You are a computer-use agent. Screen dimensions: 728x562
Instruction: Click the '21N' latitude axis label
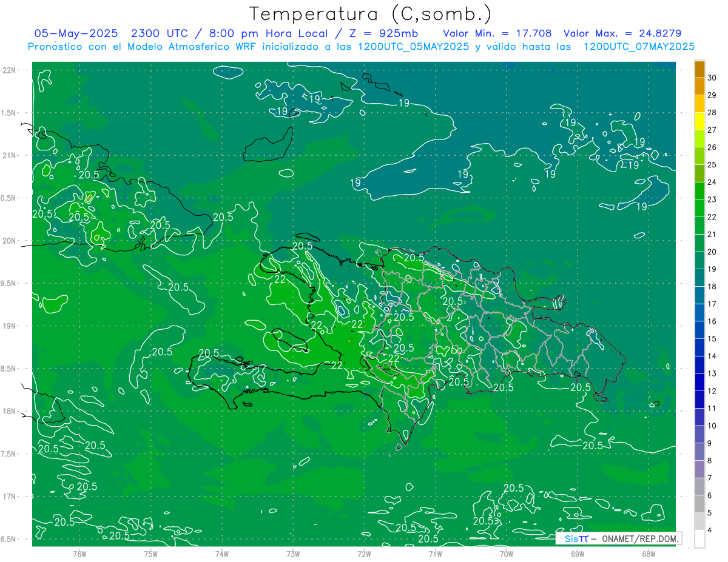(x=9, y=156)
